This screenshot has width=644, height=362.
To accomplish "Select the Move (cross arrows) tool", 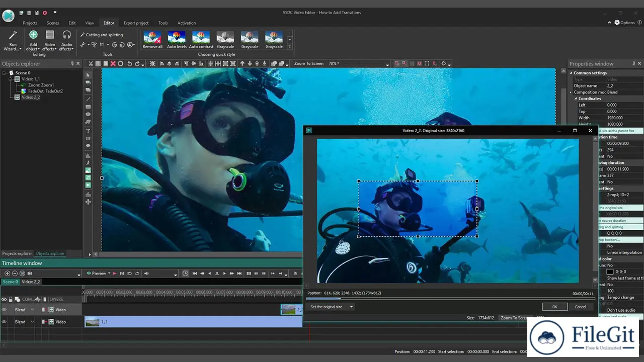I will click(x=88, y=202).
